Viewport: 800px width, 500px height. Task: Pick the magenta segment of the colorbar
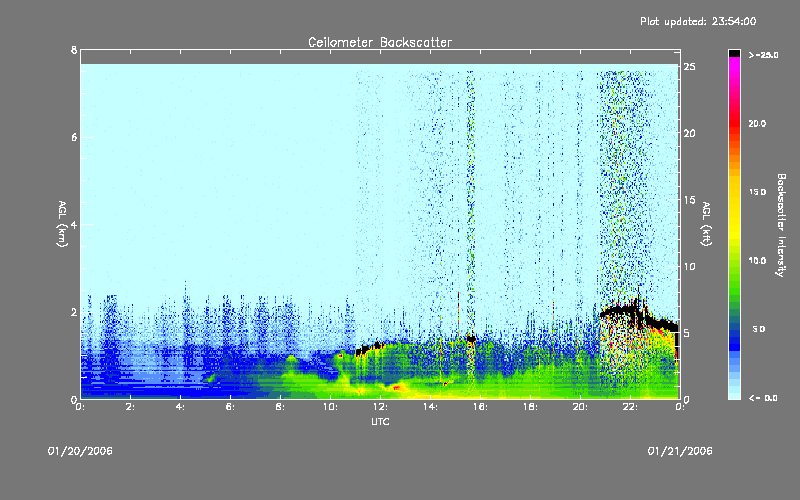pos(734,66)
